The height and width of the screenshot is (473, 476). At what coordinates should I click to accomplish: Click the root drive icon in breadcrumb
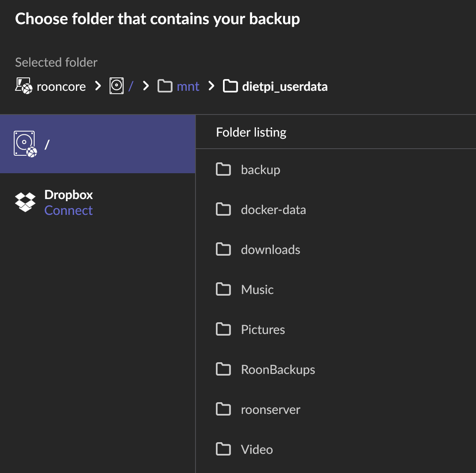click(x=117, y=86)
